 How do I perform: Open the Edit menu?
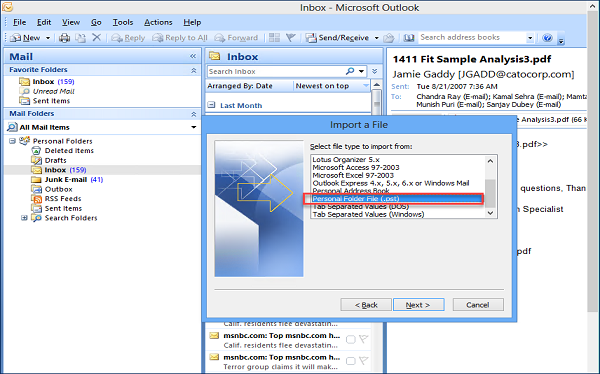click(44, 22)
